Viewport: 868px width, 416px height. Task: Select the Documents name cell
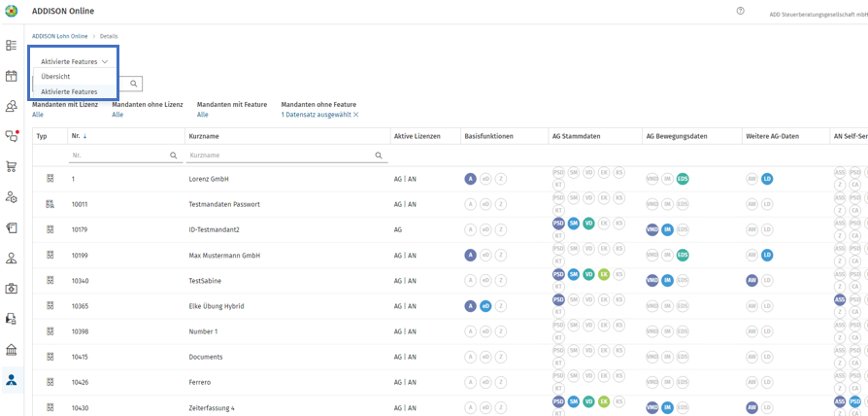[206, 357]
